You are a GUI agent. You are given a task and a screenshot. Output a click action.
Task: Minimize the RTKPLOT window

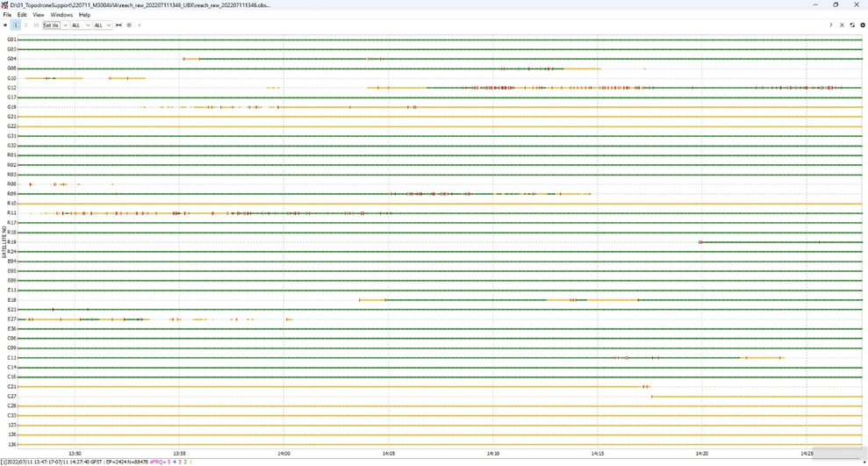[815, 5]
